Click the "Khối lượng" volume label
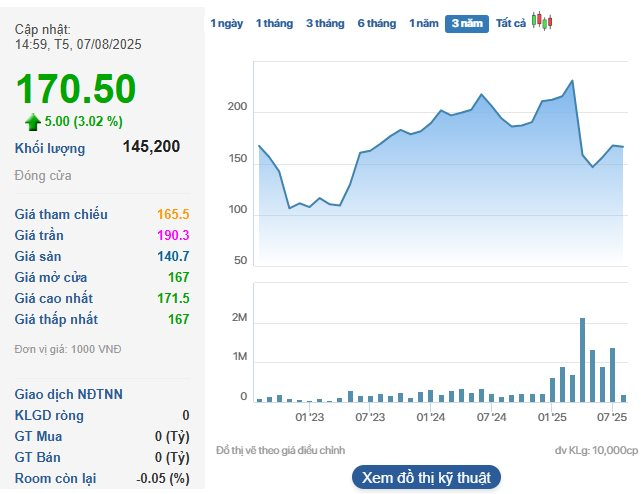 click(50, 148)
